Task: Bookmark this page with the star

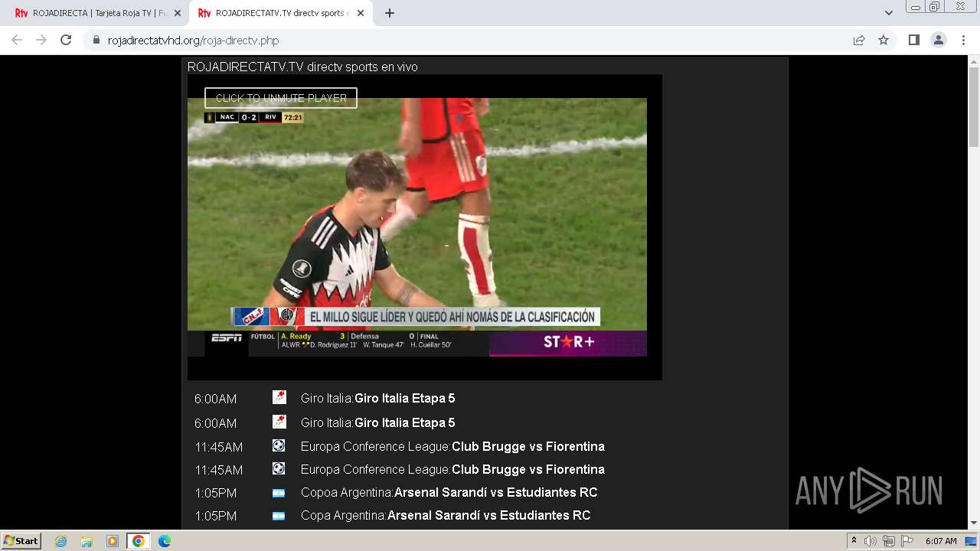Action: click(884, 40)
